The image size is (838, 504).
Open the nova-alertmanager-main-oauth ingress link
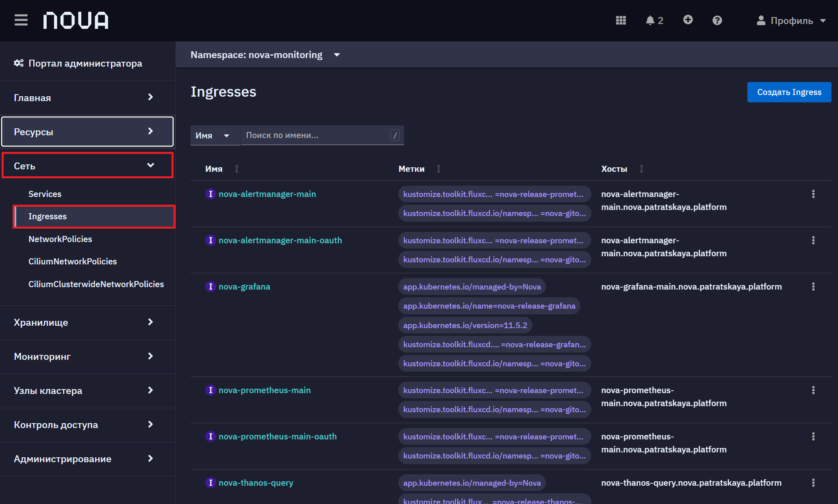pyautogui.click(x=280, y=240)
